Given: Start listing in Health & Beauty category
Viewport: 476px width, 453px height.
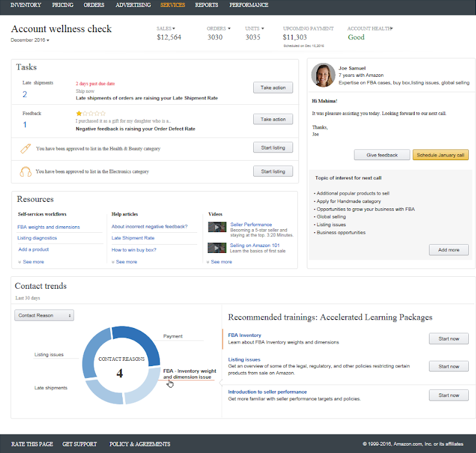Looking at the screenshot, I should (x=273, y=148).
